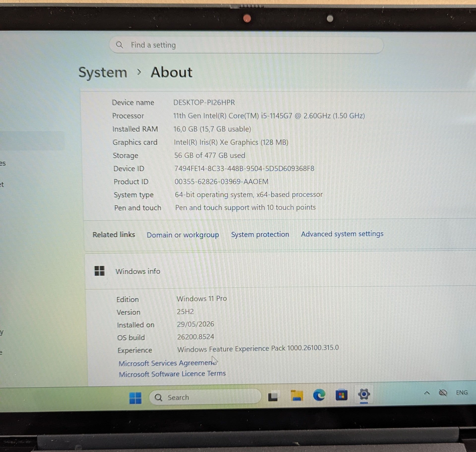Open the Windows Start menu
476x452 pixels.
tap(135, 398)
